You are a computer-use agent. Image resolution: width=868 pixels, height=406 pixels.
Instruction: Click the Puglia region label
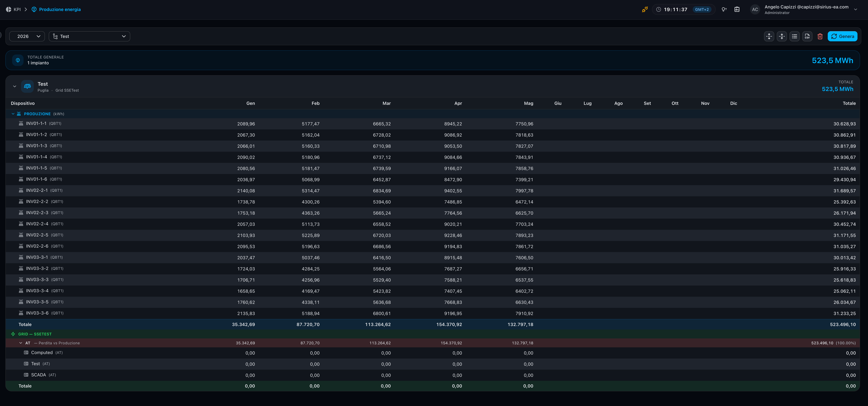click(43, 90)
